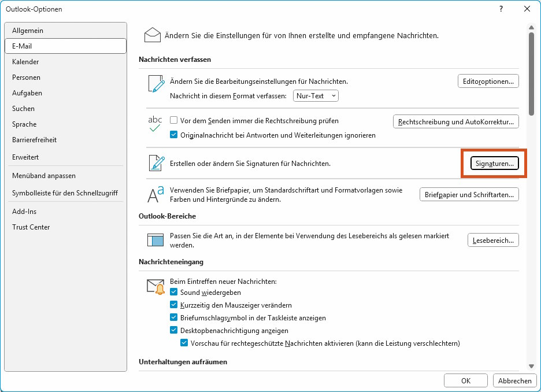Open Trust Center category
This screenshot has height=392, width=541.
(x=65, y=227)
